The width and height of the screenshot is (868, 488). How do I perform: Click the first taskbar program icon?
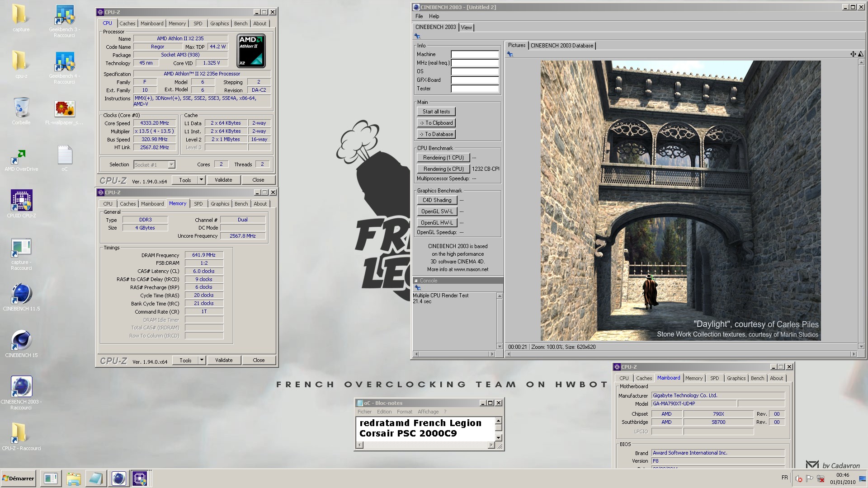51,479
